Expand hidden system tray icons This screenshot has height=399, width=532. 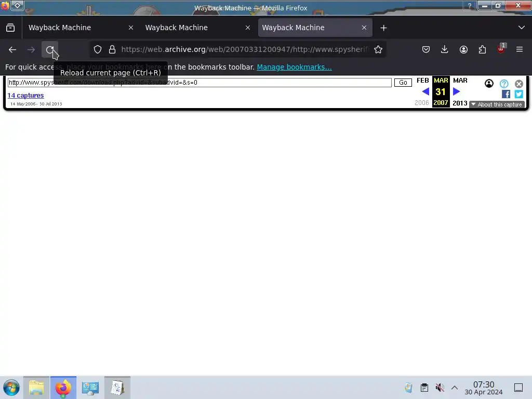(x=455, y=388)
